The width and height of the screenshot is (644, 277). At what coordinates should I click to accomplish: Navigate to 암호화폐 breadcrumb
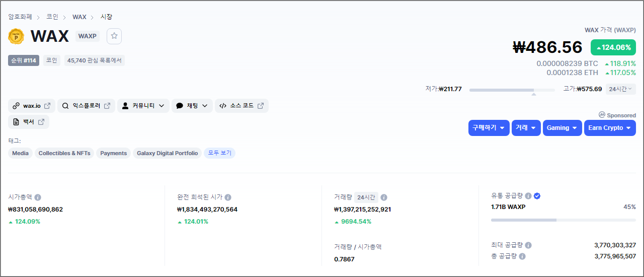coord(20,17)
